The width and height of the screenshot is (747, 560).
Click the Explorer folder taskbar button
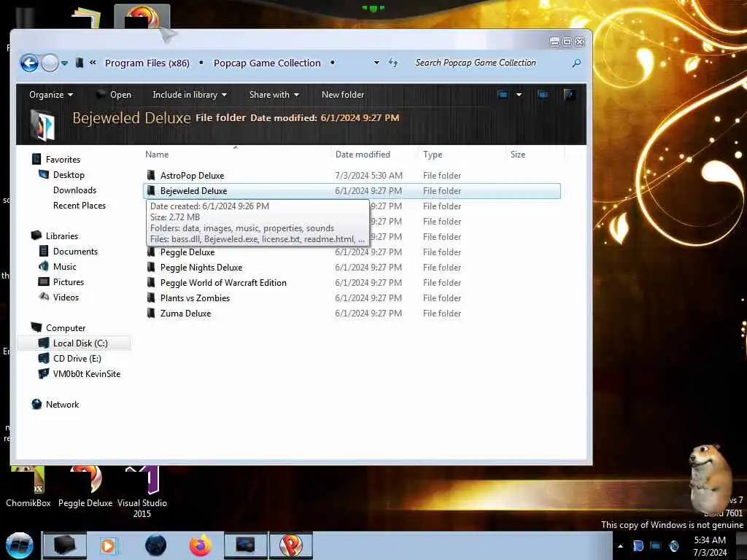(64, 545)
